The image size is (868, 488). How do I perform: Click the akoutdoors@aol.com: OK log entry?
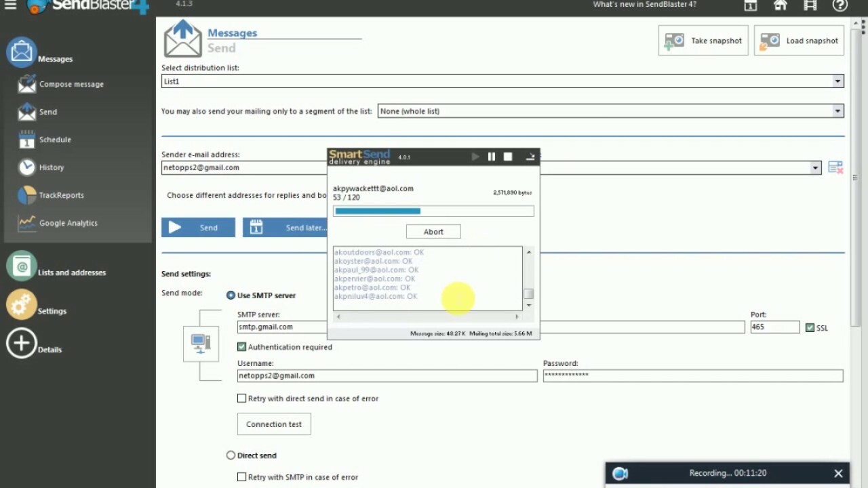(x=378, y=252)
